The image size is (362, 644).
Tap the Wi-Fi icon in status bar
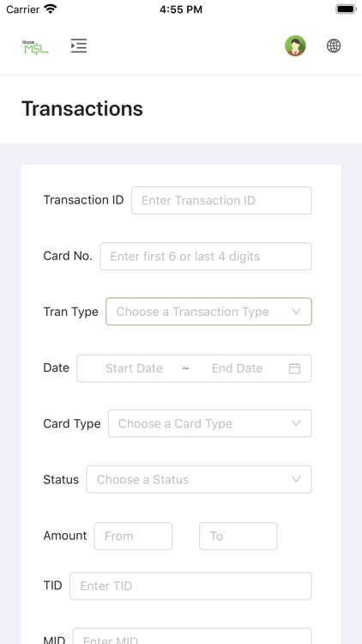point(50,9)
